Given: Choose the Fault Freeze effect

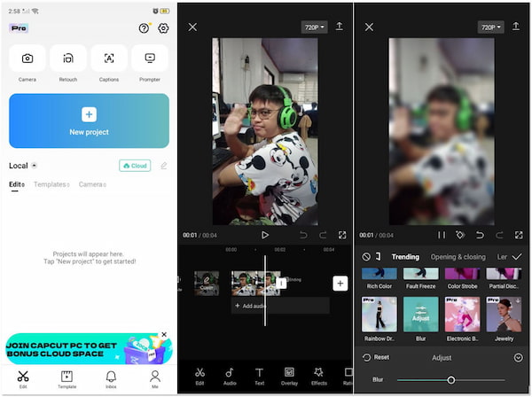Looking at the screenshot, I should pyautogui.click(x=420, y=278).
